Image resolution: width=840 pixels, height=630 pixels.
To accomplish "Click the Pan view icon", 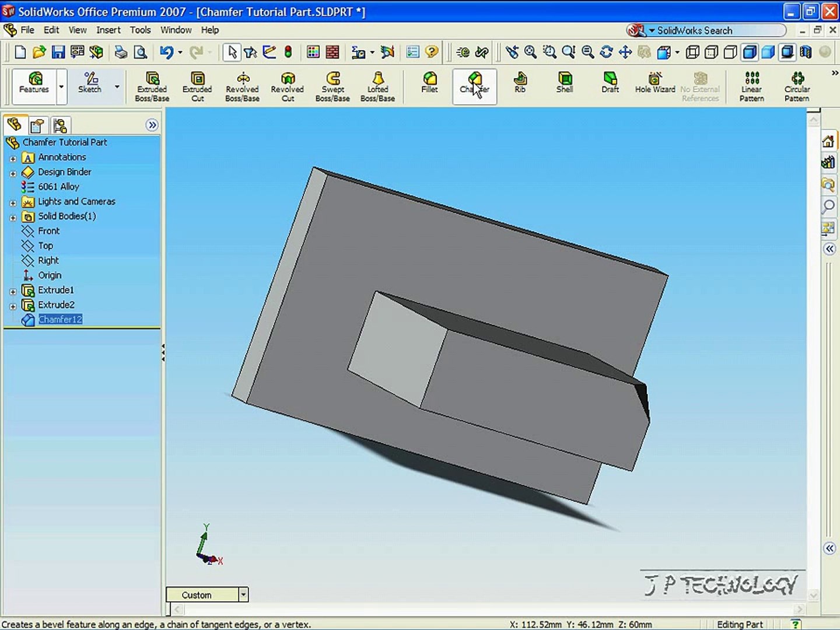I will (625, 52).
